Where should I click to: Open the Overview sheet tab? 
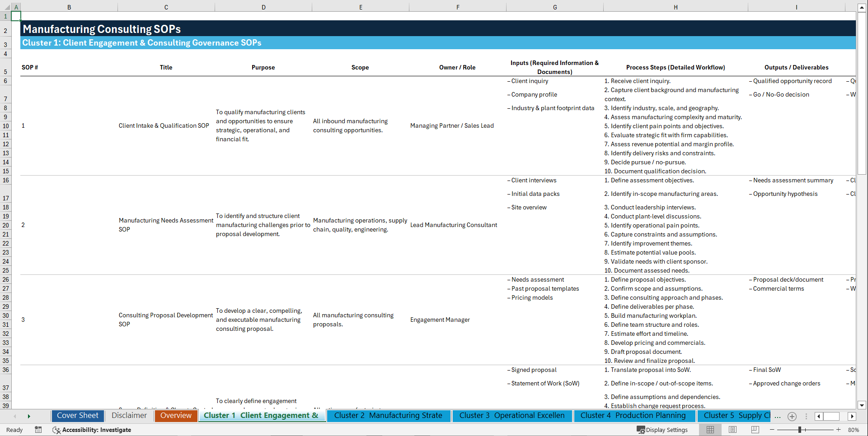pyautogui.click(x=176, y=416)
